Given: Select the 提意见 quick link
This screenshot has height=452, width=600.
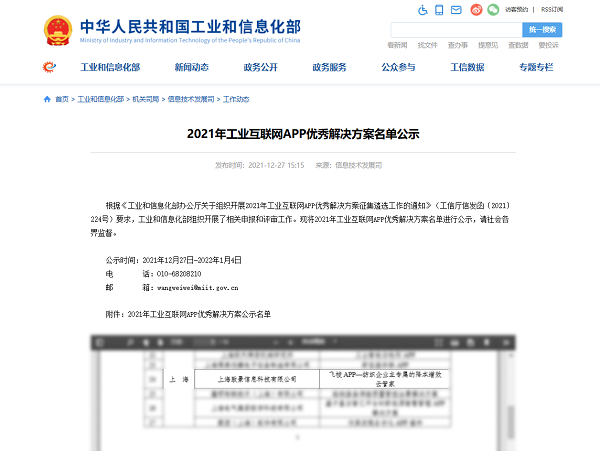Looking at the screenshot, I should tap(488, 45).
